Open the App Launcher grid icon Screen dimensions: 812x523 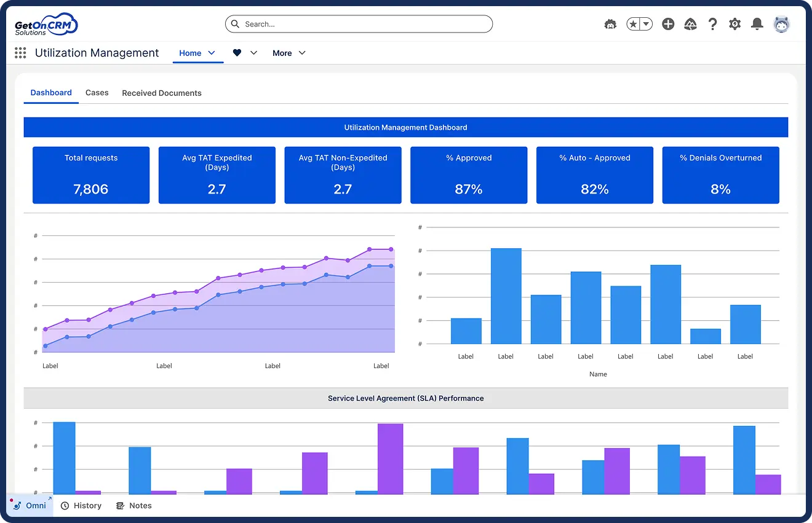click(20, 53)
